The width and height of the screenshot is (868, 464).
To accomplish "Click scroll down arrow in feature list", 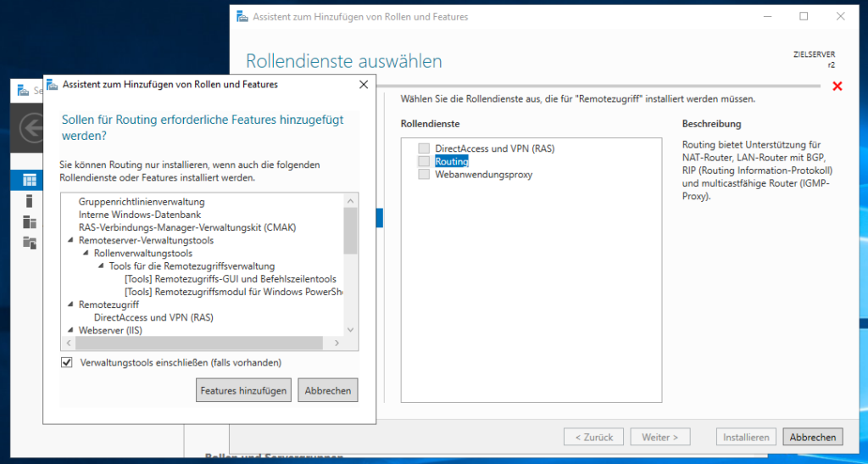I will point(350,329).
